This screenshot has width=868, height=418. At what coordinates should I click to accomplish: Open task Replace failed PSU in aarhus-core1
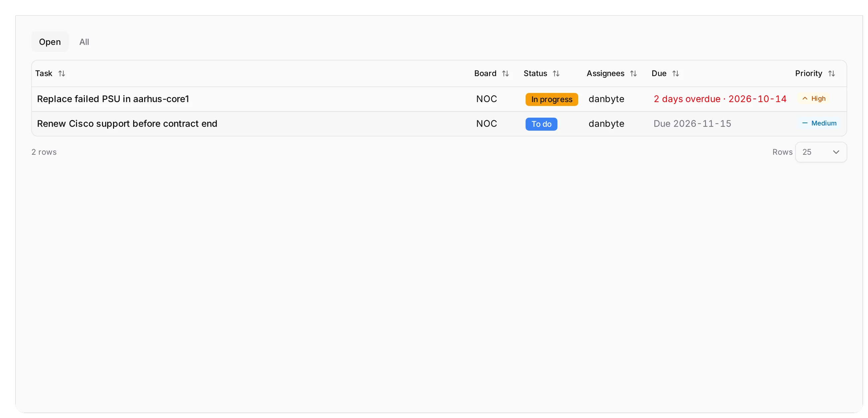point(113,99)
